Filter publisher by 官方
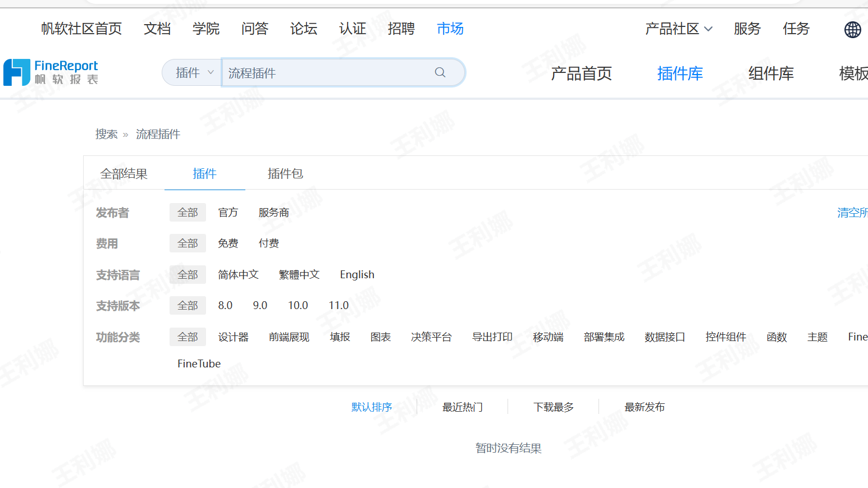The height and width of the screenshot is (488, 868). point(228,213)
